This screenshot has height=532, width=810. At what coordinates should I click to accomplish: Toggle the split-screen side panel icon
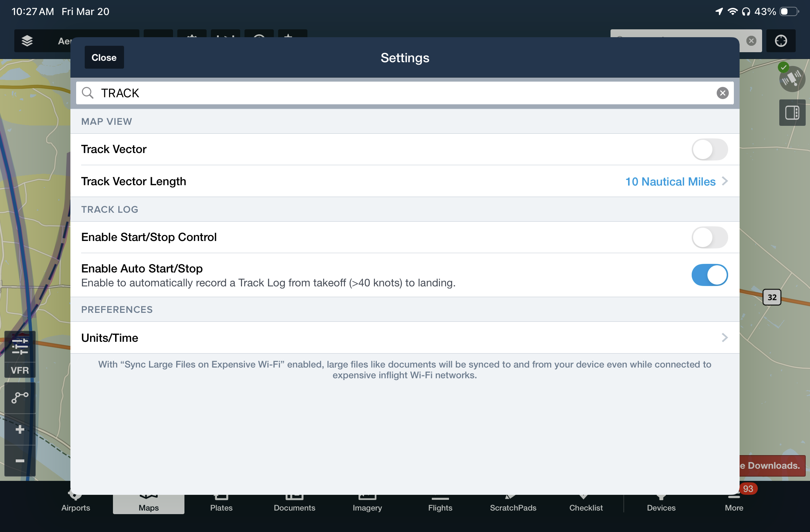point(792,113)
